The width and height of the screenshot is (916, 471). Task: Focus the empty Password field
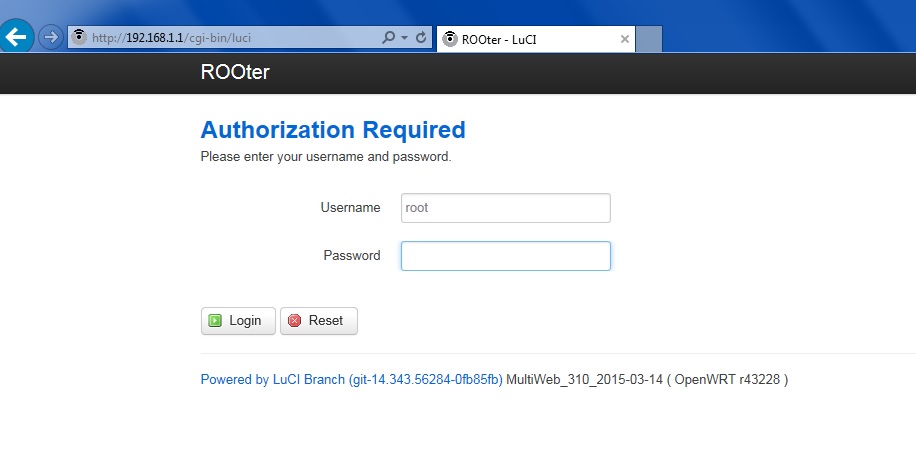[x=506, y=256]
